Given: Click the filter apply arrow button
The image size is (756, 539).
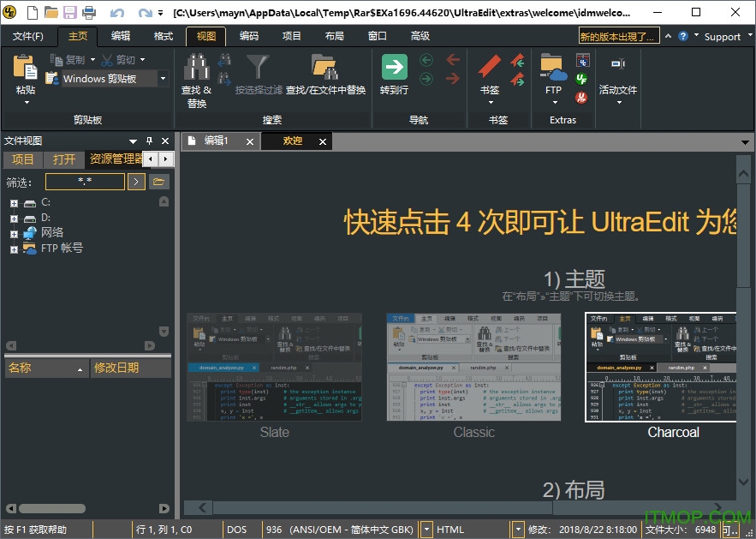Looking at the screenshot, I should coord(136,182).
